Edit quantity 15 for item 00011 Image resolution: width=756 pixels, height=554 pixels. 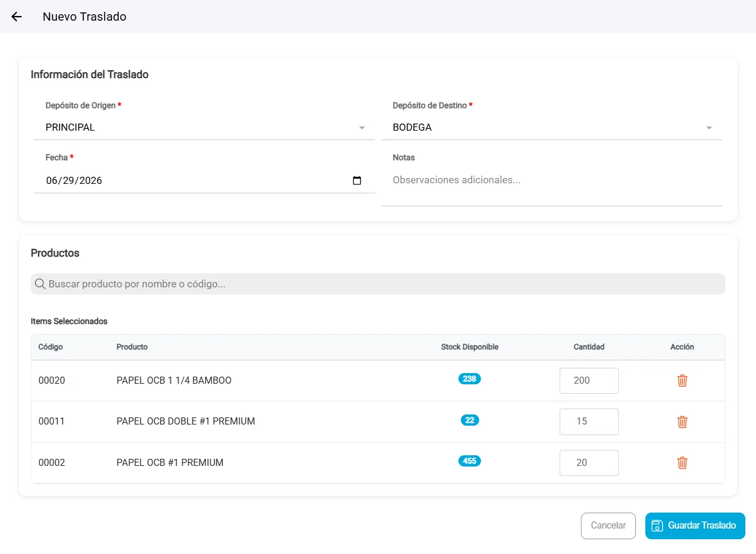[x=589, y=422]
